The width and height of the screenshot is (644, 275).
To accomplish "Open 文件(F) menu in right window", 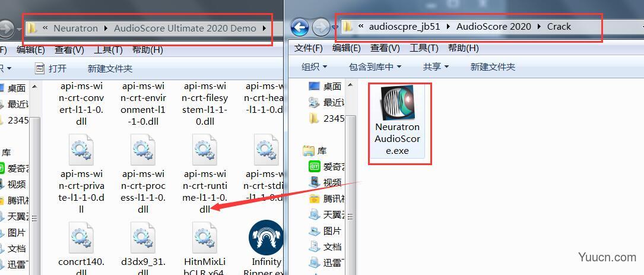I will tap(309, 48).
